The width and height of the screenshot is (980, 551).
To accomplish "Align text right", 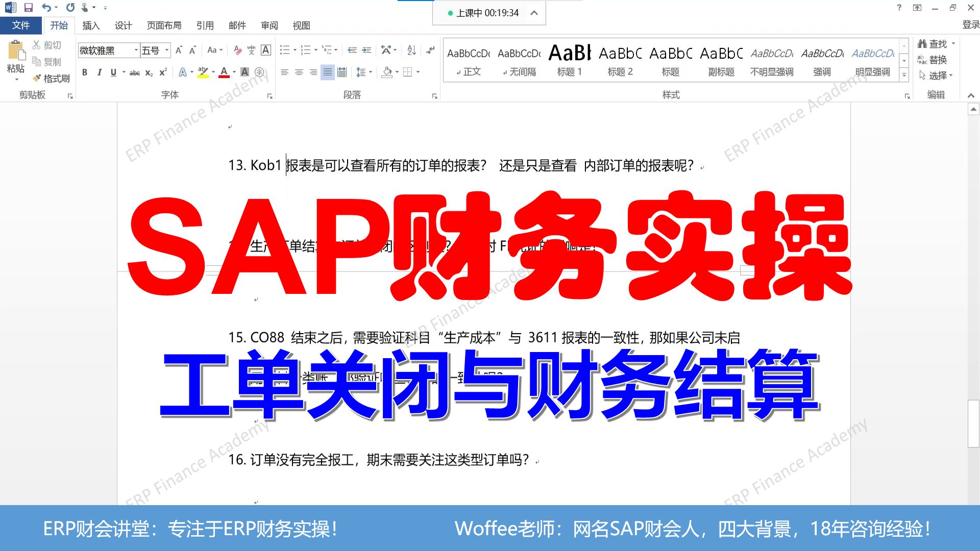I will 313,72.
